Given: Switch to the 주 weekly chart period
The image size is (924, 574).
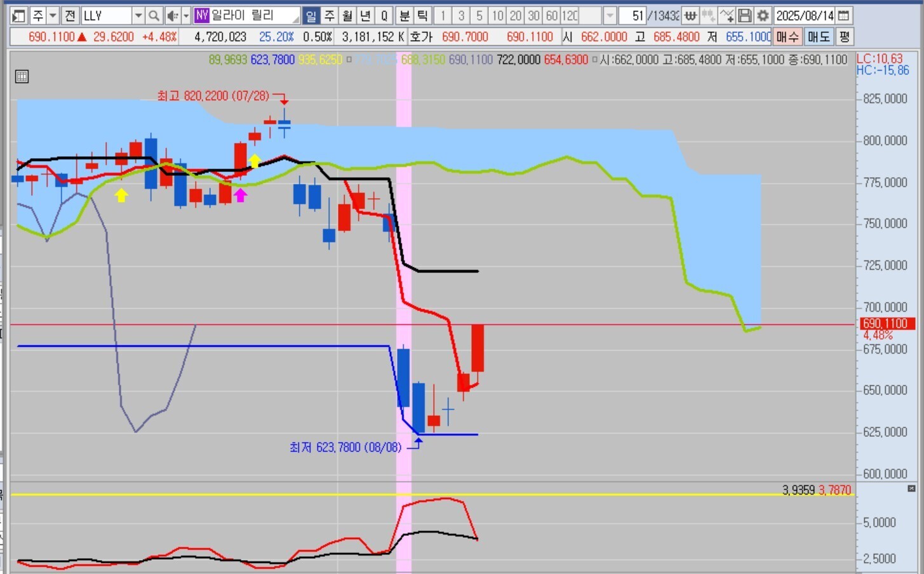Looking at the screenshot, I should click(329, 15).
